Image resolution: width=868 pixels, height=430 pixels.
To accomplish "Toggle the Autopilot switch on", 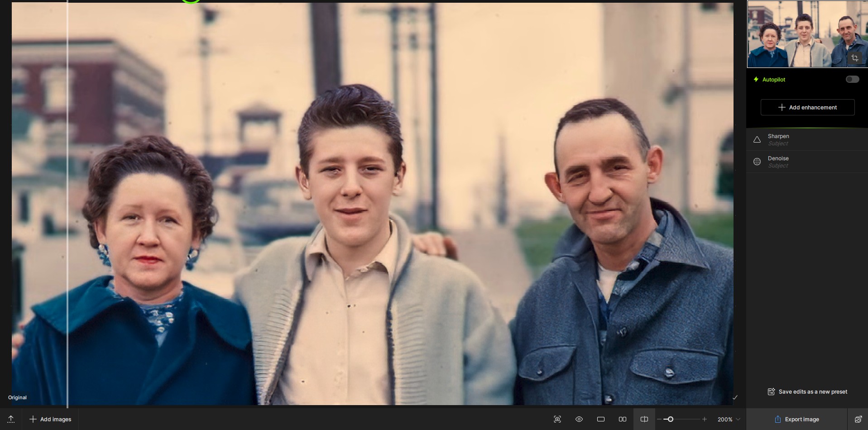I will (852, 80).
